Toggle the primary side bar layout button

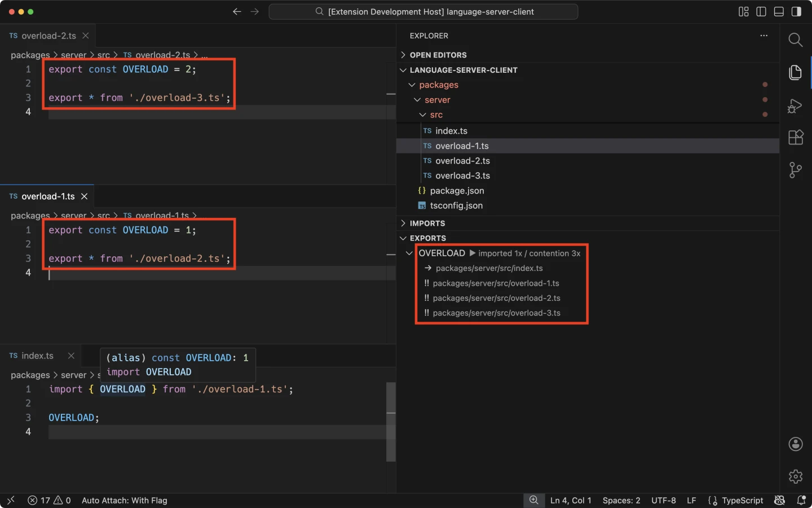[x=761, y=12]
